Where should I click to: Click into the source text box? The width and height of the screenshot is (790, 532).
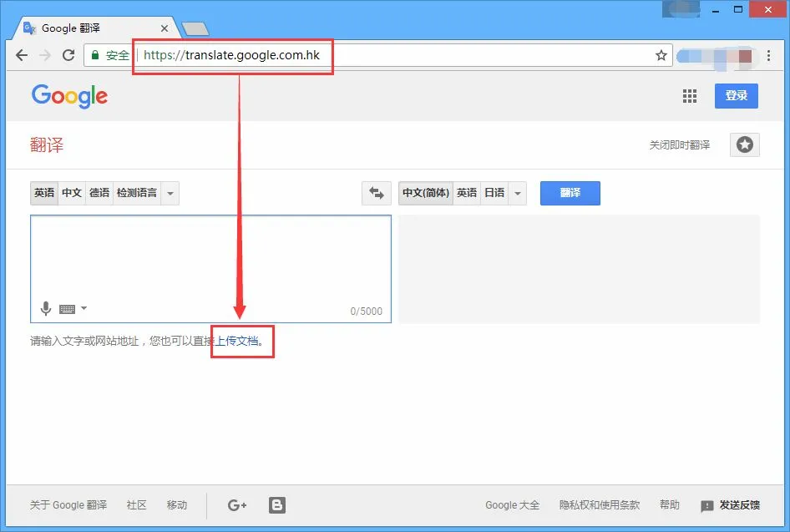tap(210, 269)
